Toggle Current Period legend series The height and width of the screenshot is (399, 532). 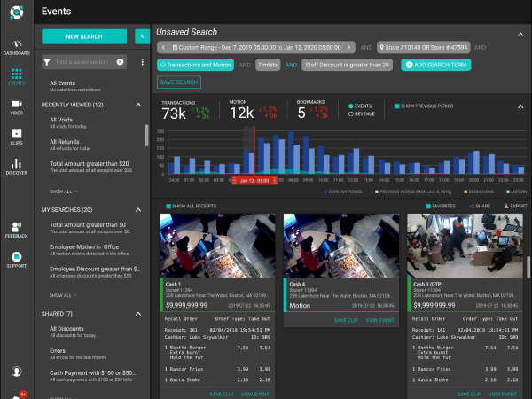click(x=343, y=192)
